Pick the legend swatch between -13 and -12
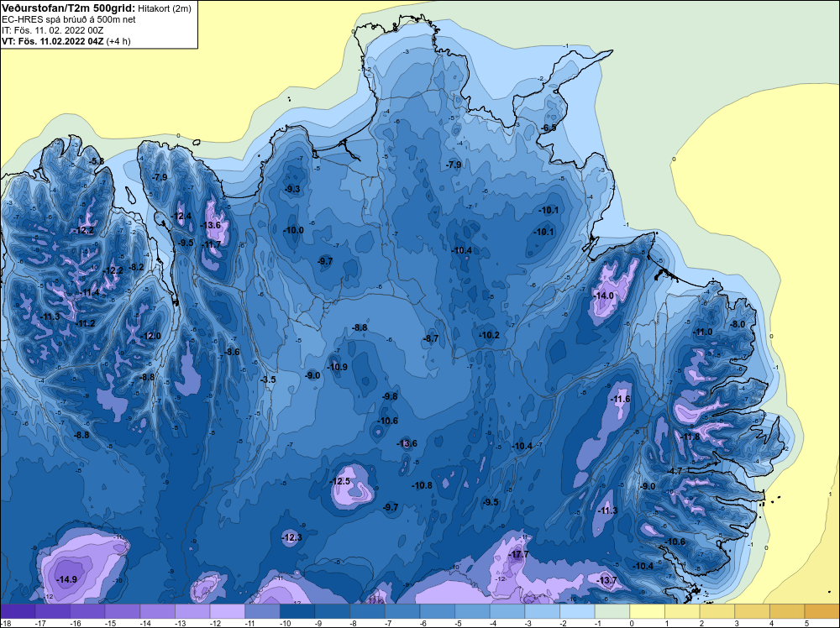Screen dimensions: 840x628 coord(192,611)
